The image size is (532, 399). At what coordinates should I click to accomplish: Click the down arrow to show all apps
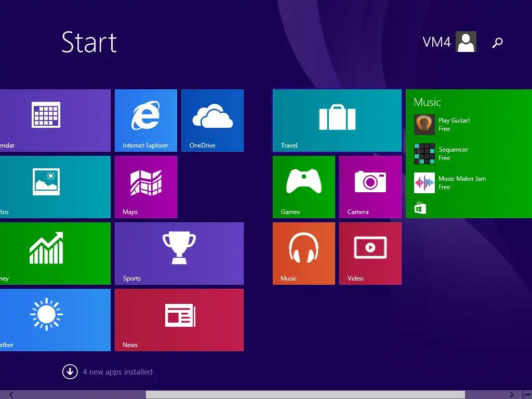70,372
